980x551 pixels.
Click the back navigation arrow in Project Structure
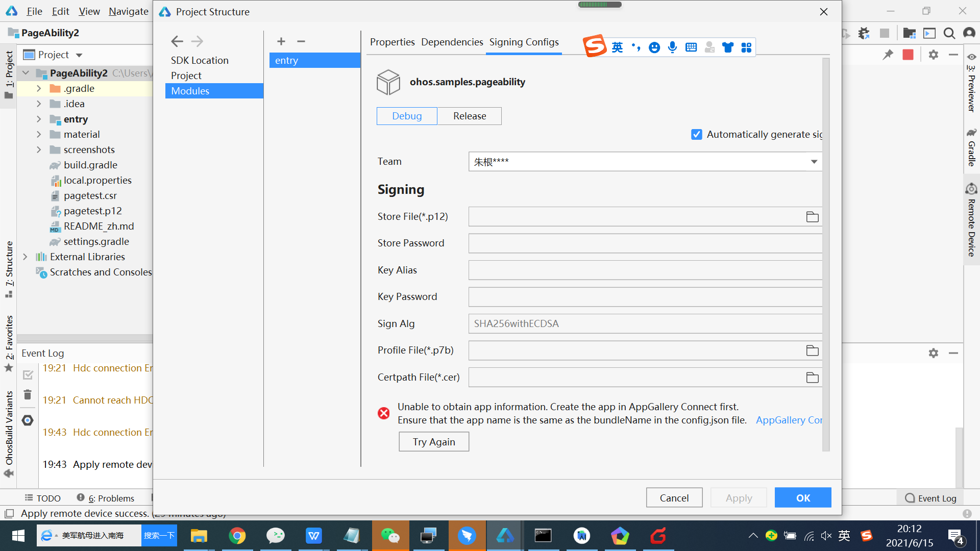click(177, 41)
